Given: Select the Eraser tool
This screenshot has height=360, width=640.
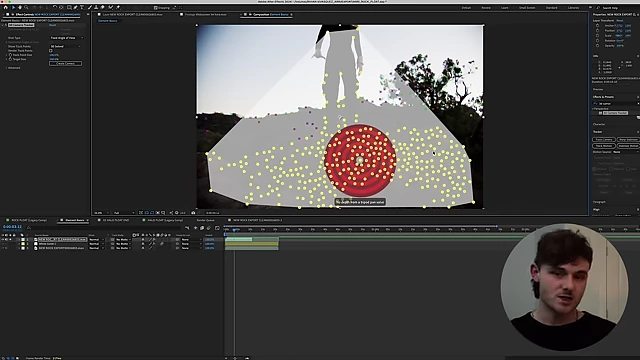Looking at the screenshot, I should (x=102, y=7).
